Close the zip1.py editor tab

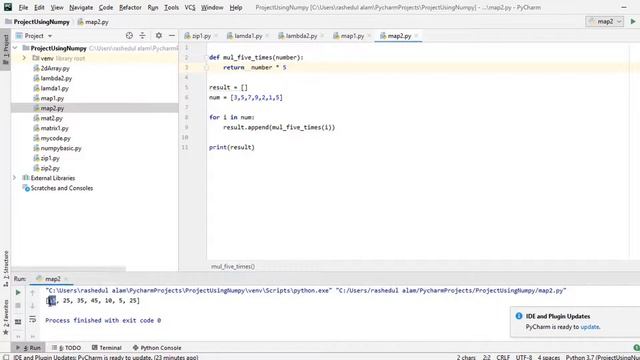coord(216,36)
